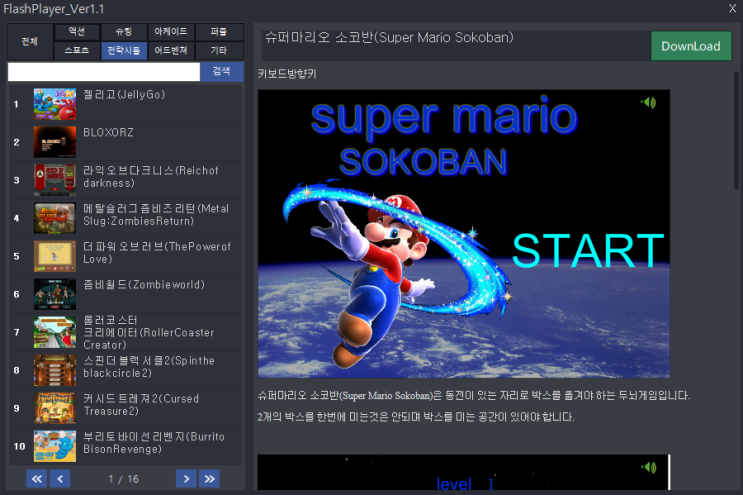Select the BLOXORZ title text
This screenshot has height=495, width=743.
109,133
